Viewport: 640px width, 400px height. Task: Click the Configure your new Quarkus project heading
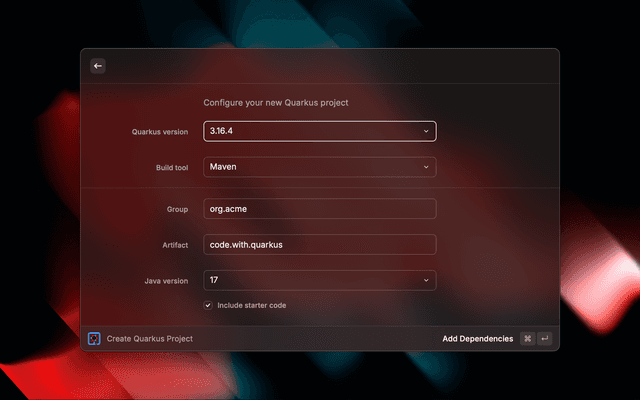[275, 102]
